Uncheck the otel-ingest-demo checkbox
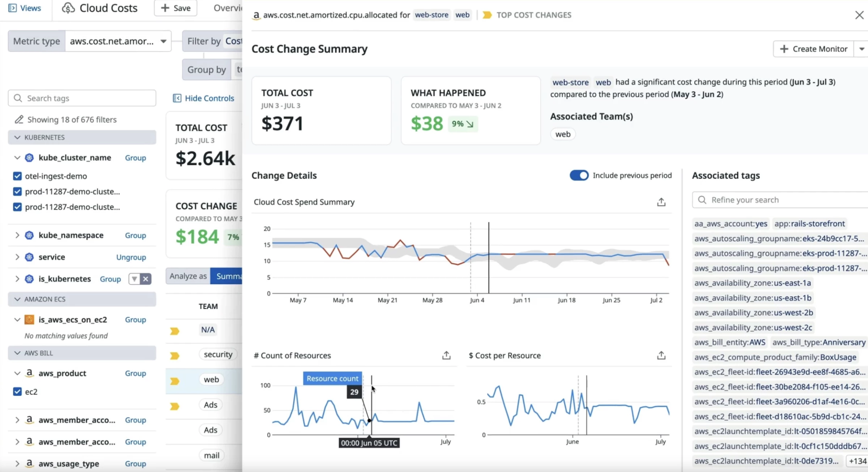Image resolution: width=868 pixels, height=472 pixels. (17, 176)
